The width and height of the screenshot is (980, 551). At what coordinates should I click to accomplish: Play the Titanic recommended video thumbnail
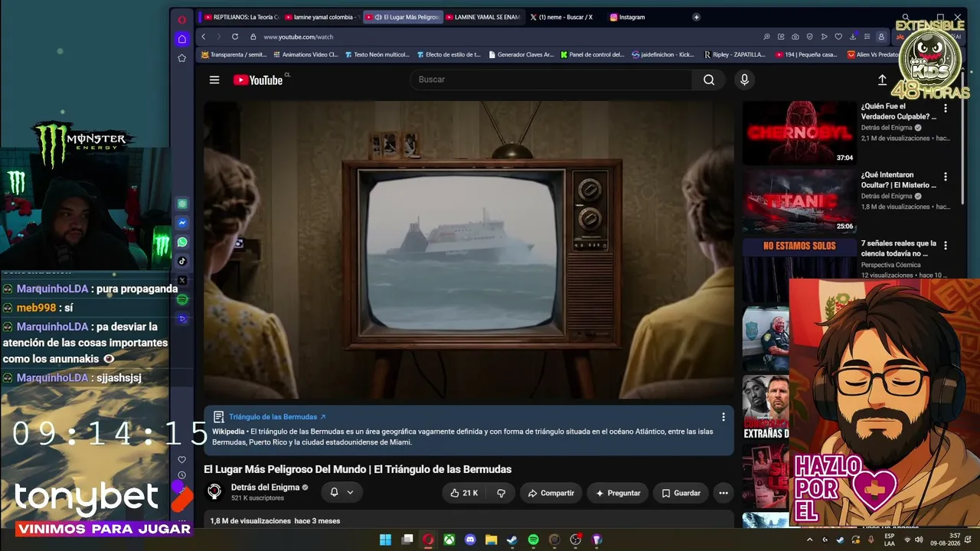coord(799,201)
